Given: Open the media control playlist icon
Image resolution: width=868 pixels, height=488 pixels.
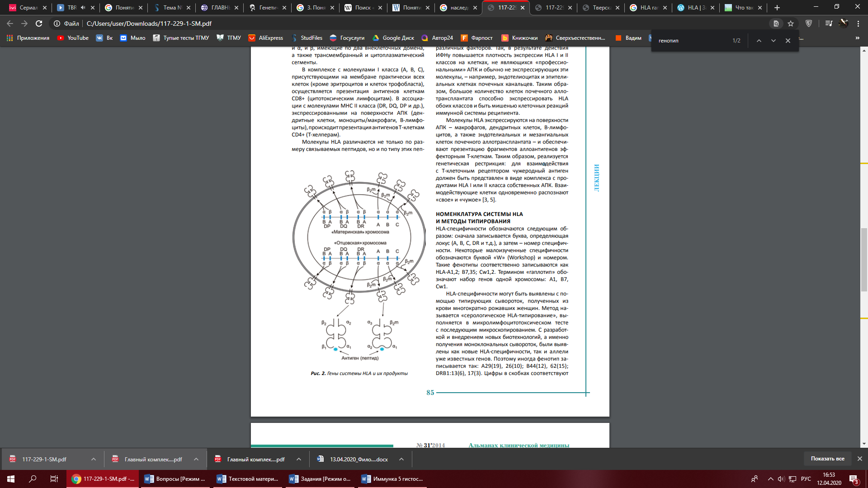Looking at the screenshot, I should [x=829, y=23].
